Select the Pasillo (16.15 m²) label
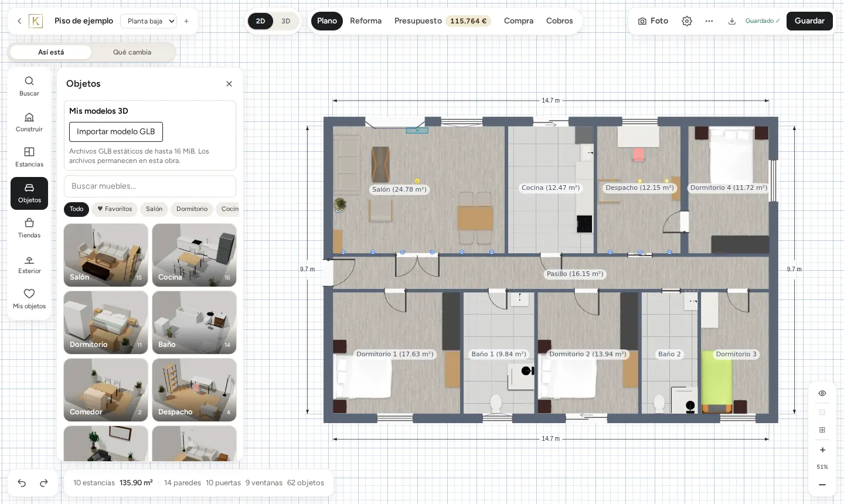Viewport: 844px width, 504px height. 574,274
